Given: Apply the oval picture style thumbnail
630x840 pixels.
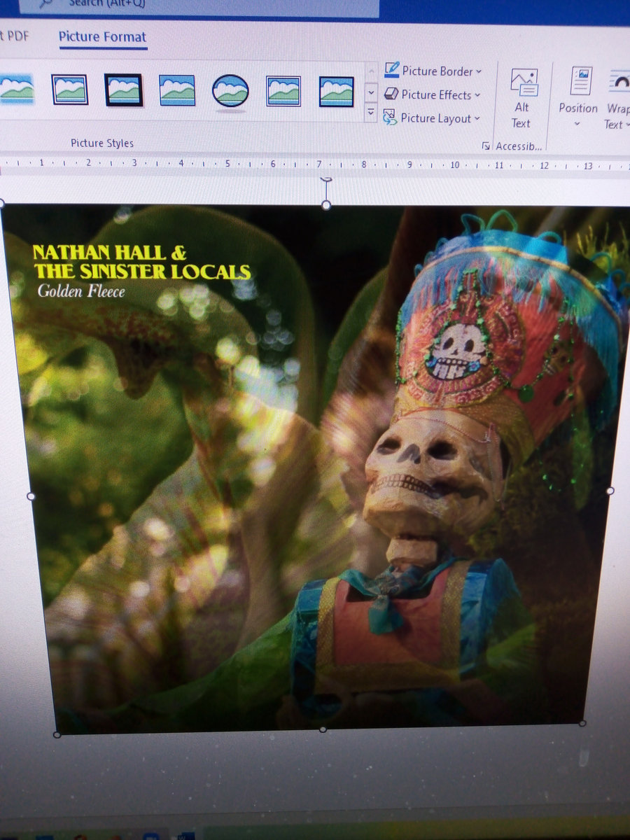Looking at the screenshot, I should [230, 91].
